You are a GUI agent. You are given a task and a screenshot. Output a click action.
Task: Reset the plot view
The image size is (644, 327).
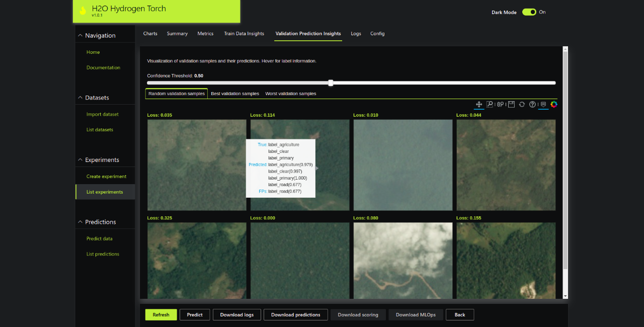tap(522, 104)
